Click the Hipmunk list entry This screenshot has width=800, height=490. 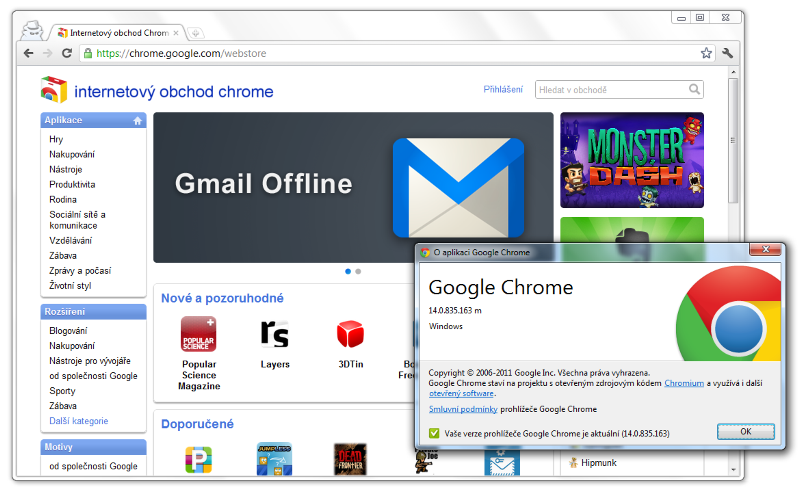pos(593,462)
